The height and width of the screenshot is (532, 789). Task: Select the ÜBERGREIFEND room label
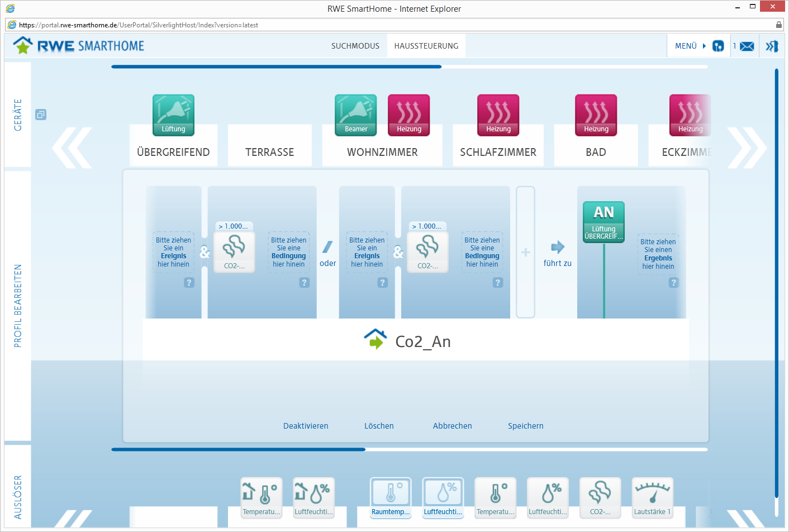pos(173,152)
